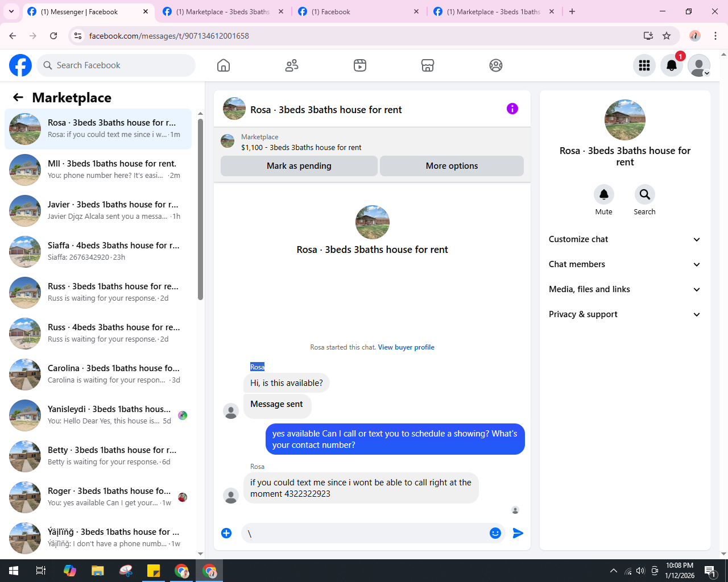Open the Reels video icon

pyautogui.click(x=360, y=65)
